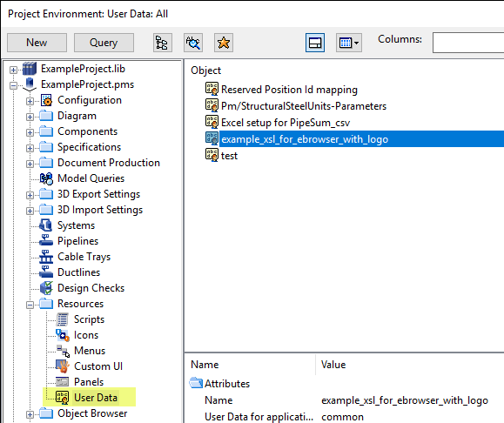Open the table view dropdown arrow

pyautogui.click(x=356, y=43)
